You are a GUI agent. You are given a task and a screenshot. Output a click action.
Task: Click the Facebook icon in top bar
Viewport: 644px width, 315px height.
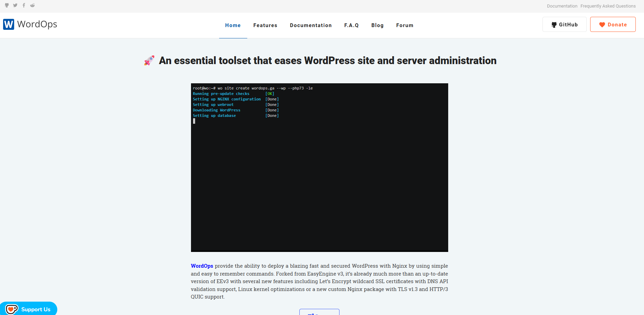(x=24, y=5)
